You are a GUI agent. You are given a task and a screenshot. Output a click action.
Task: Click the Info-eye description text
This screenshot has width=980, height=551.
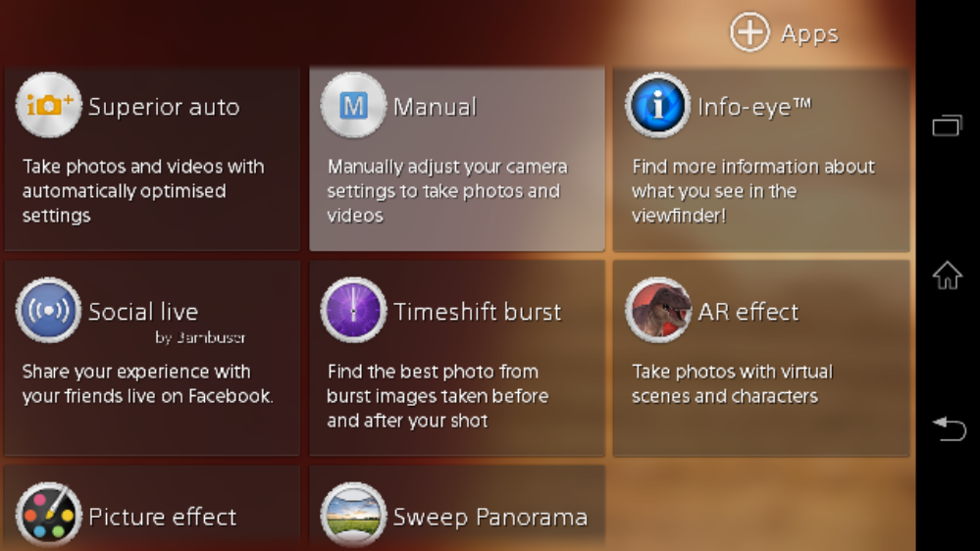(752, 191)
